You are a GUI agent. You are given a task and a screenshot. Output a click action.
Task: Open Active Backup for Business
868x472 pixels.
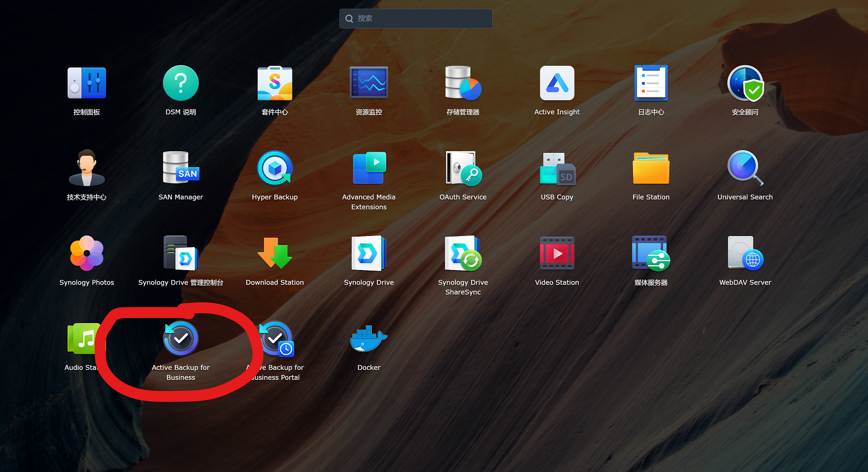pyautogui.click(x=181, y=339)
